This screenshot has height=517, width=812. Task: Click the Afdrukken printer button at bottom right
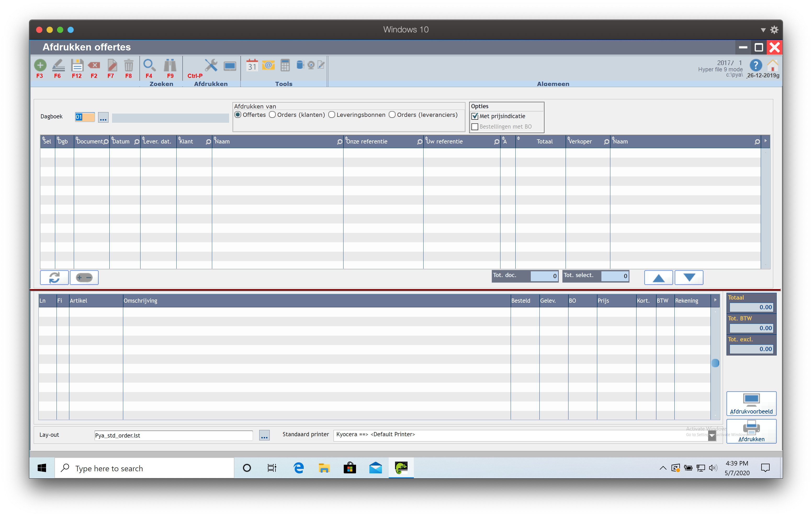tap(751, 431)
